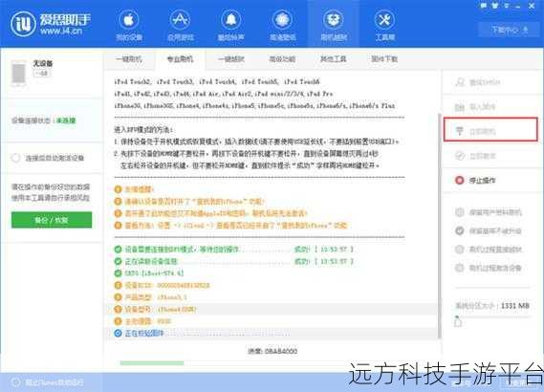Click the iPad supported models line
This screenshot has width=544, height=392.
pos(224,94)
